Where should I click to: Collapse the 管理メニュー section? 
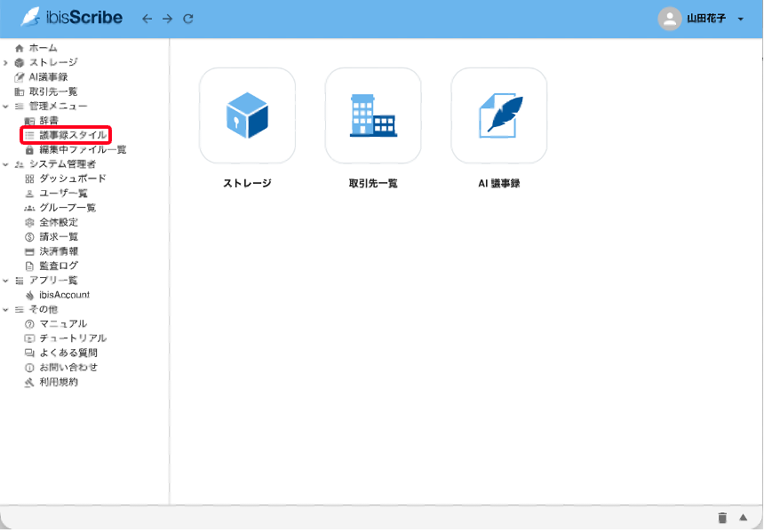pyautogui.click(x=6, y=106)
